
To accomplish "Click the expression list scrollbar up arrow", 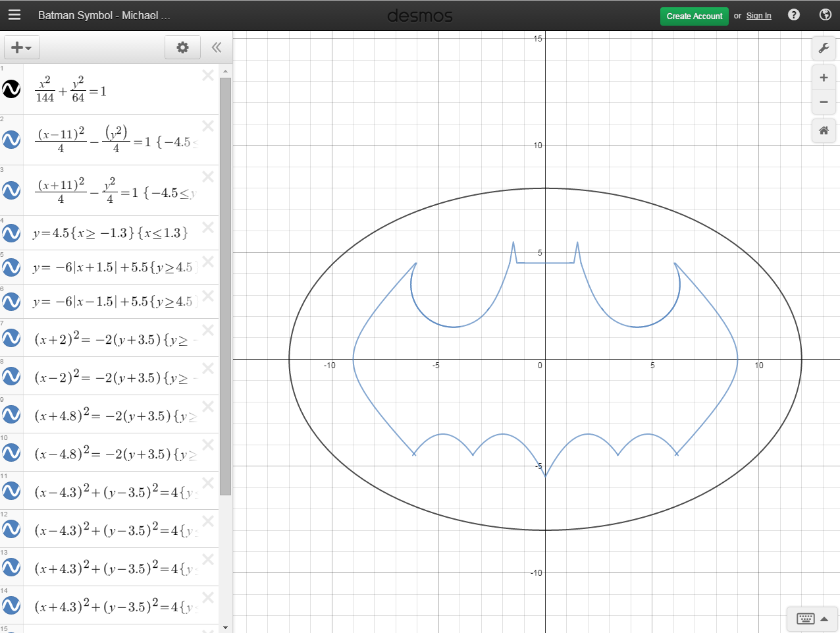I will click(x=225, y=70).
